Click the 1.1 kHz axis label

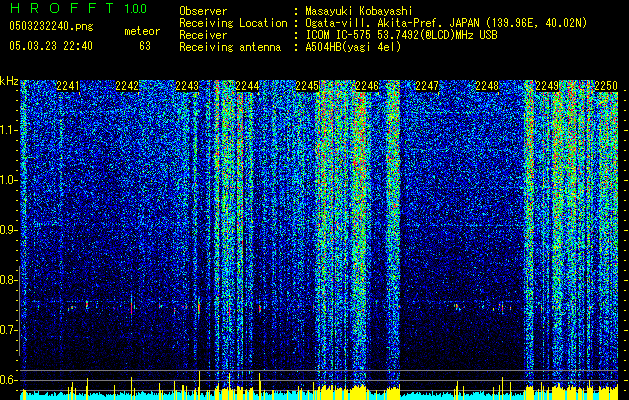click(x=9, y=130)
